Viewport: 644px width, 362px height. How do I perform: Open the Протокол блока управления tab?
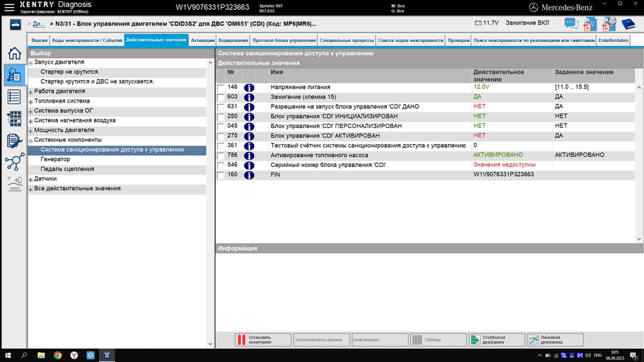[284, 40]
